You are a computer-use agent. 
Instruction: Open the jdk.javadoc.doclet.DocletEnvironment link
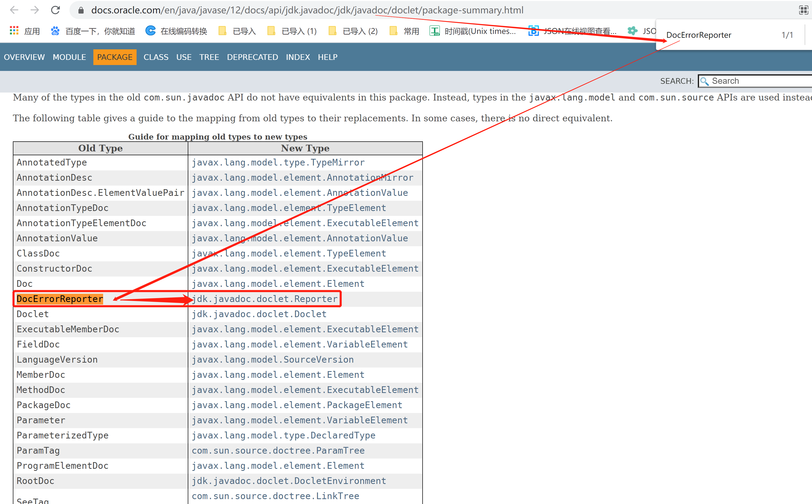click(x=289, y=481)
